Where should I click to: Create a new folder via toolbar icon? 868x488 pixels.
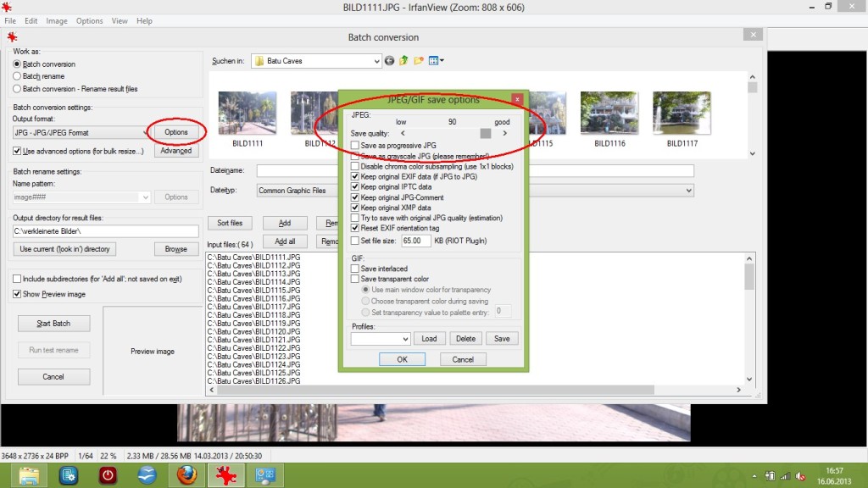click(x=419, y=61)
